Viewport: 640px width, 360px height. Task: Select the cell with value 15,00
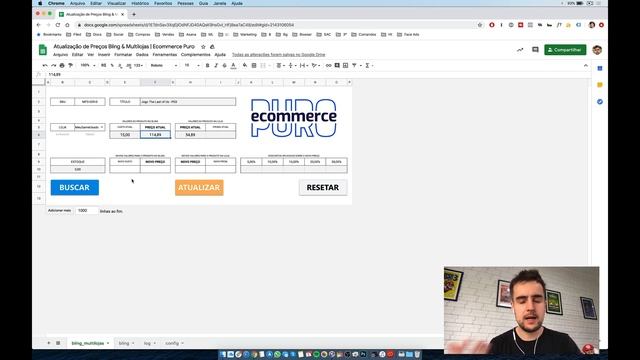(x=125, y=135)
